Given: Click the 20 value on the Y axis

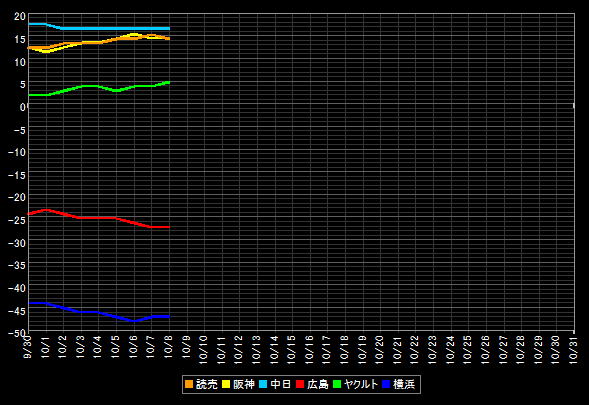Looking at the screenshot, I should (20, 17).
